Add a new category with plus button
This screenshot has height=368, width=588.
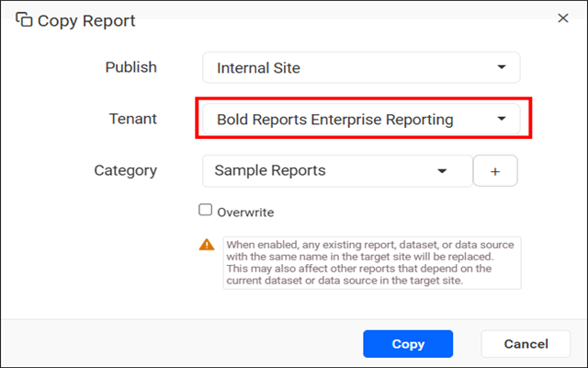tap(495, 171)
